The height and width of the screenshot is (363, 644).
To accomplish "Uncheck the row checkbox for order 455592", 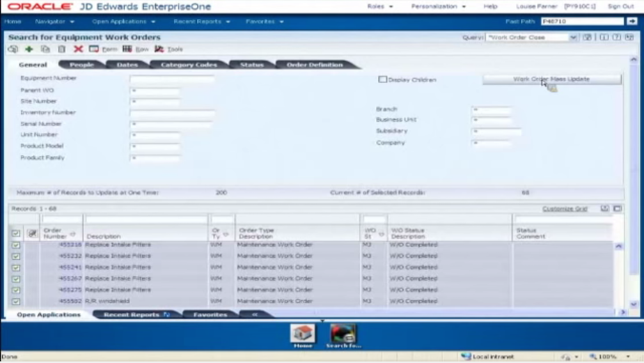I will [15, 301].
